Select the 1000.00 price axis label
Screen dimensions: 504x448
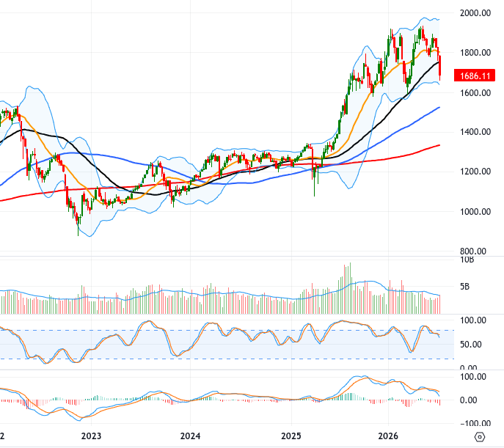tap(475, 212)
